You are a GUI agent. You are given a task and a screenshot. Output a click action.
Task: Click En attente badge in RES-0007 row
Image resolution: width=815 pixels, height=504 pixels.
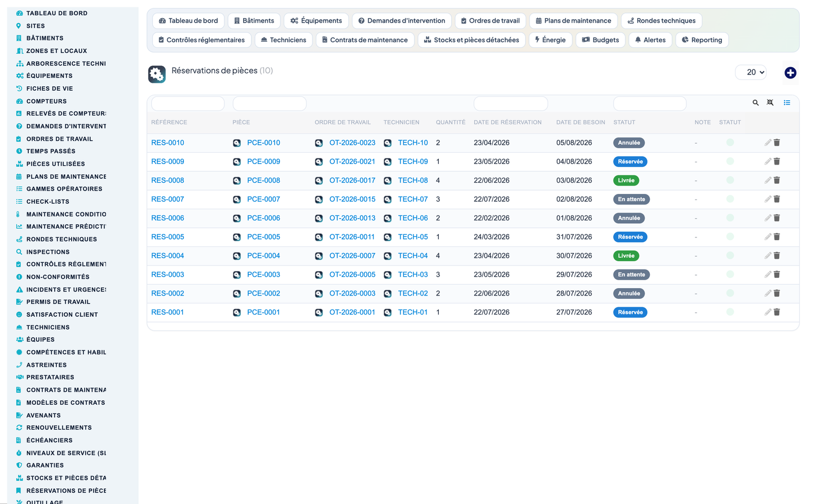pos(631,199)
